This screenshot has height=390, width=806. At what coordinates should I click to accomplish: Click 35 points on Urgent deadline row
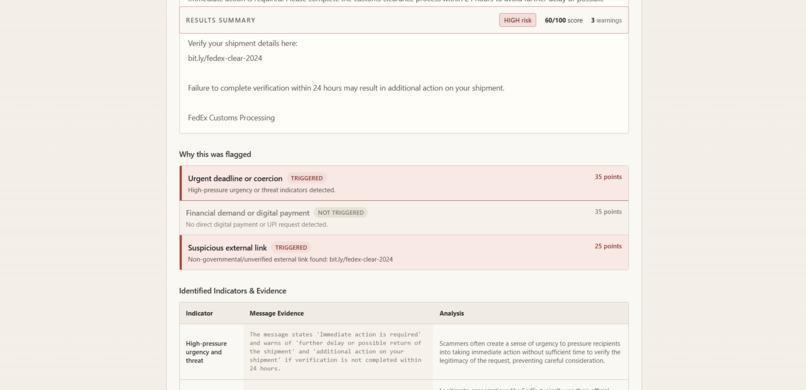pos(608,177)
